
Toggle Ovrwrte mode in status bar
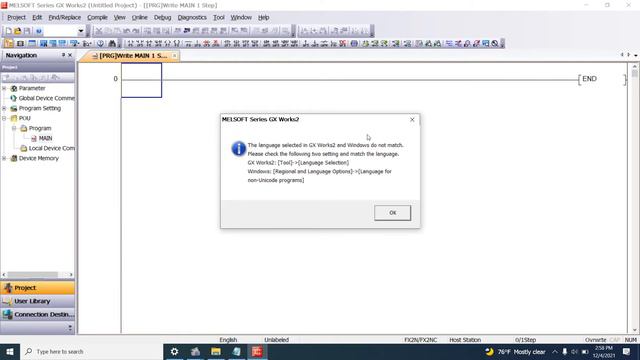pos(596,340)
